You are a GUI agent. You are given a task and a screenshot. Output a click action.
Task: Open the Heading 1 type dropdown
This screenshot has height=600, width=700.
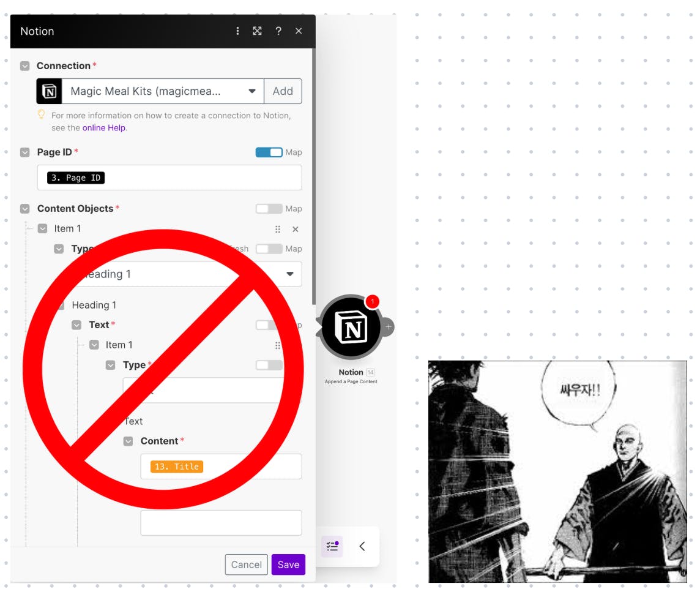[x=169, y=274]
